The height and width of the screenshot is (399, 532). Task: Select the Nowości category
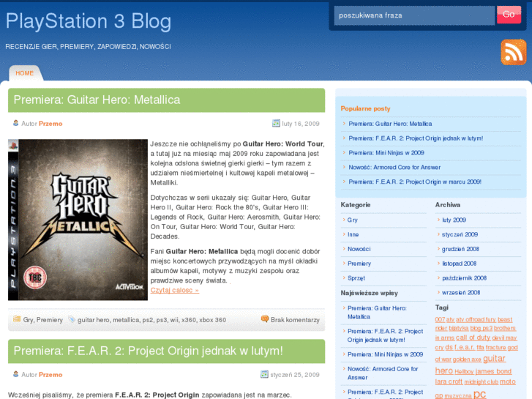[x=359, y=249]
